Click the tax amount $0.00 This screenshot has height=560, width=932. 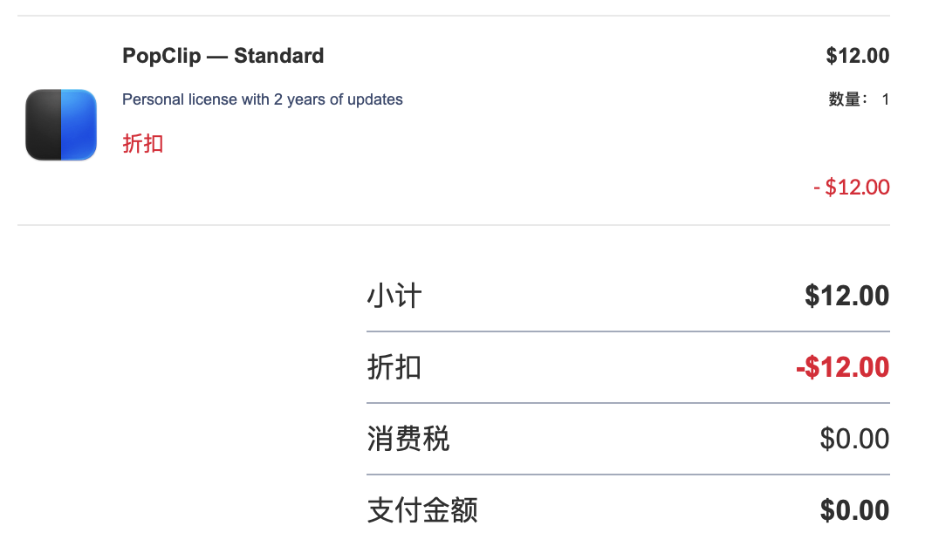[854, 439]
